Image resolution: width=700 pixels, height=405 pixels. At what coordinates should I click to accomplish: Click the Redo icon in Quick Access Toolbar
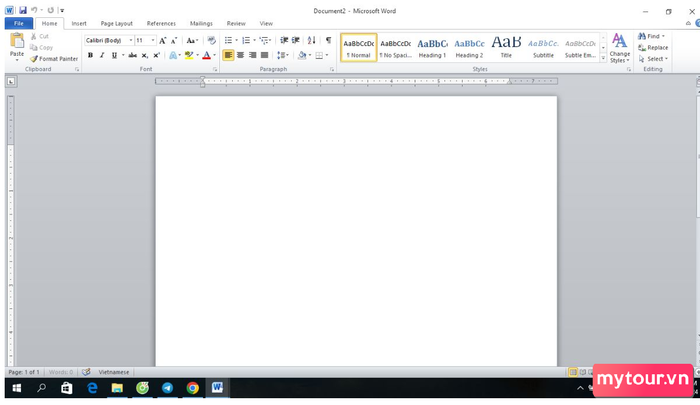[50, 10]
